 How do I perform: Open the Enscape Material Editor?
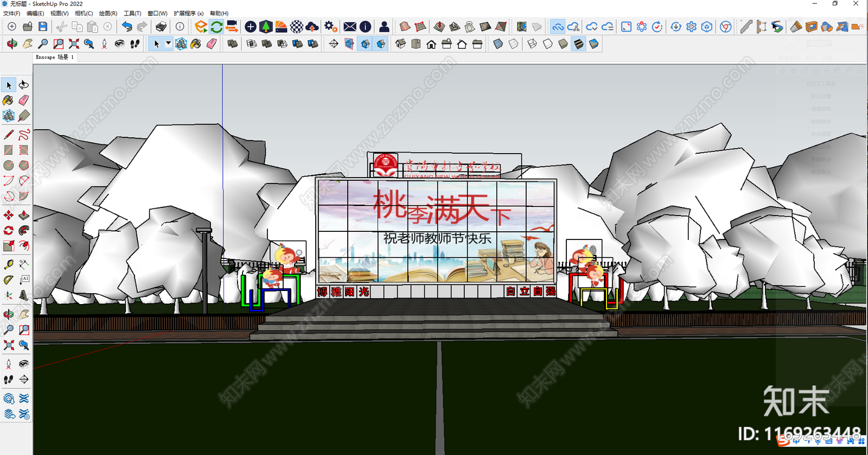[281, 27]
